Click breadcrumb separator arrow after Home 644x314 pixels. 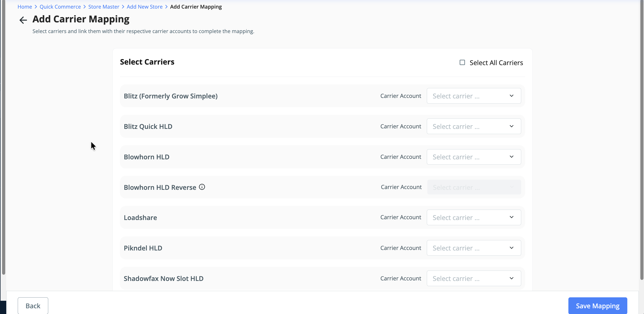tap(36, 7)
